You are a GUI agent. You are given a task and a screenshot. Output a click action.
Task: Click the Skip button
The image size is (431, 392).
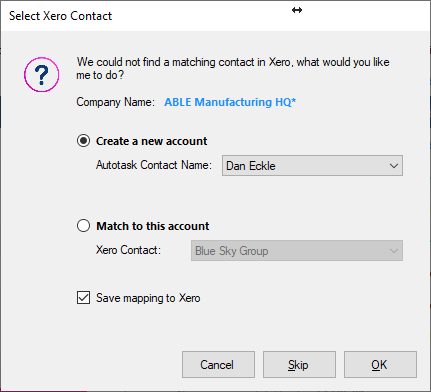click(299, 364)
